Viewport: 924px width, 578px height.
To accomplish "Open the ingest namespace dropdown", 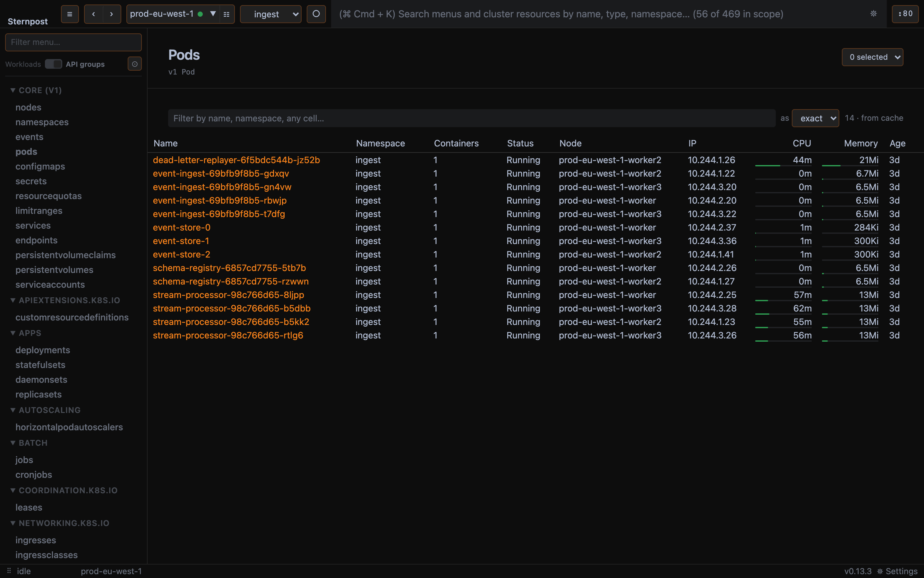I will click(x=271, y=14).
